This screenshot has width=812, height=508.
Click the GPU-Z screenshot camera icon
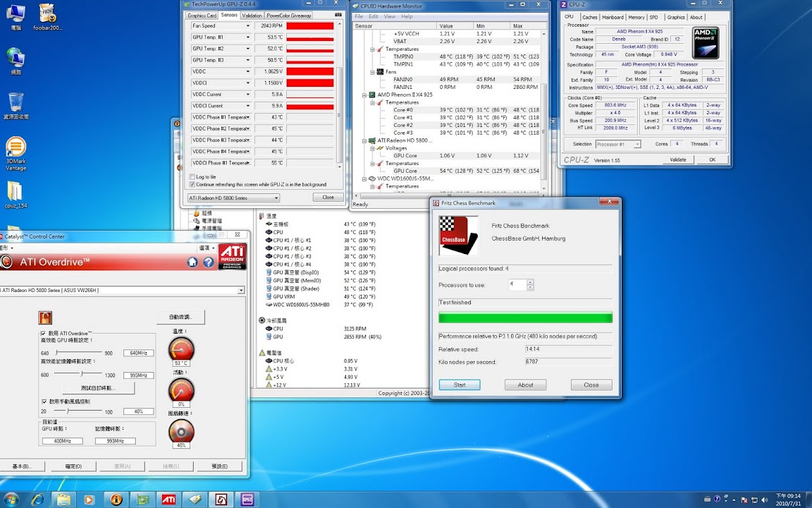click(x=338, y=16)
